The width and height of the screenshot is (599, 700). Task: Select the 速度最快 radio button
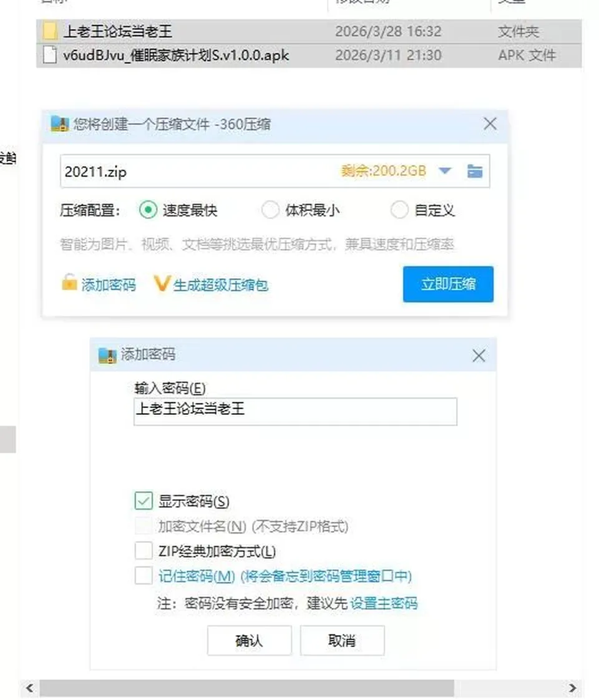(x=148, y=210)
